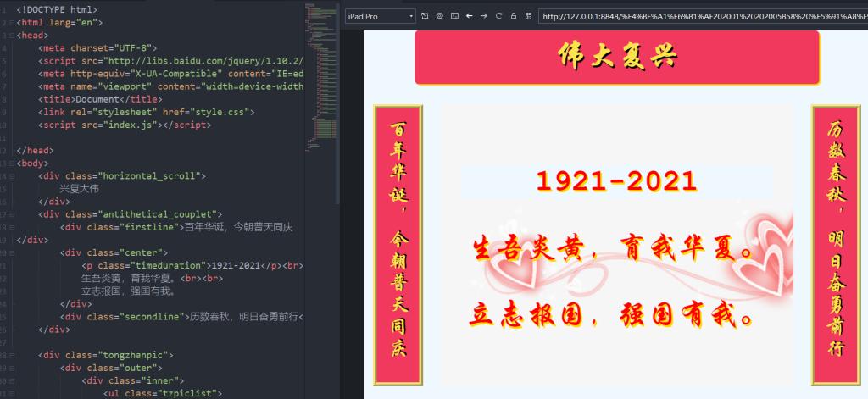Screen dimensions: 868x399
Task: Click the red banner at the preview top
Action: 617,58
